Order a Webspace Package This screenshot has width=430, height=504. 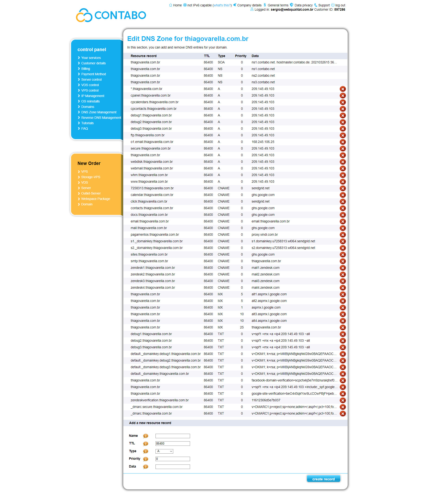[96, 199]
